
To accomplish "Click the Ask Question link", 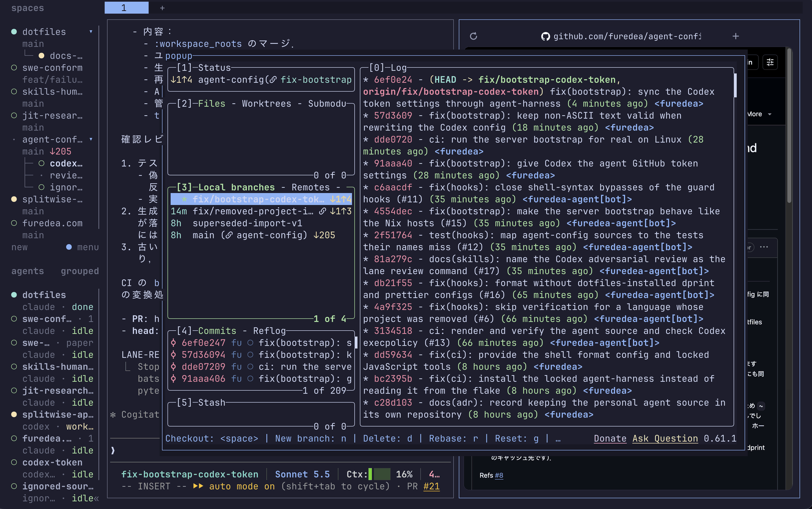I will click(x=665, y=439).
